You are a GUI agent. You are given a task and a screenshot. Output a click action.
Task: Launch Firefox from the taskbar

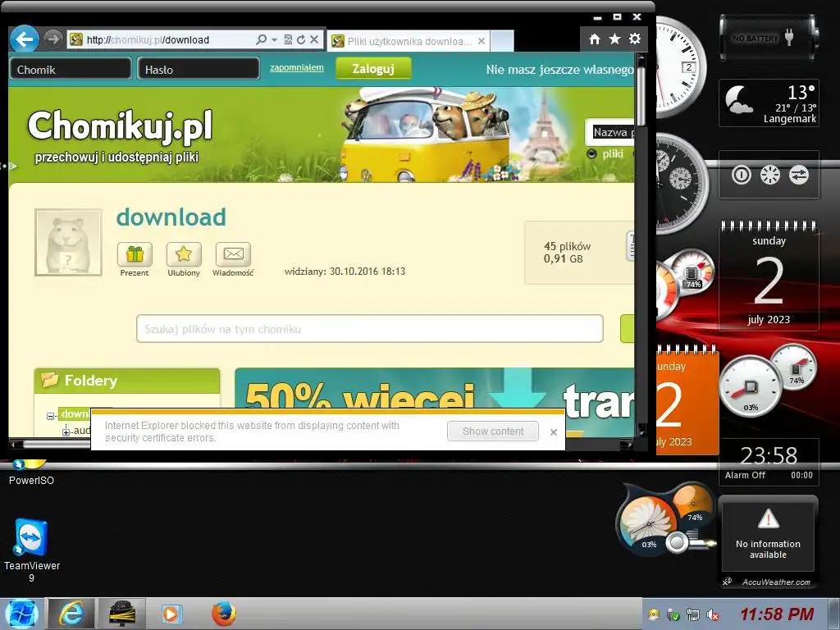coord(223,614)
